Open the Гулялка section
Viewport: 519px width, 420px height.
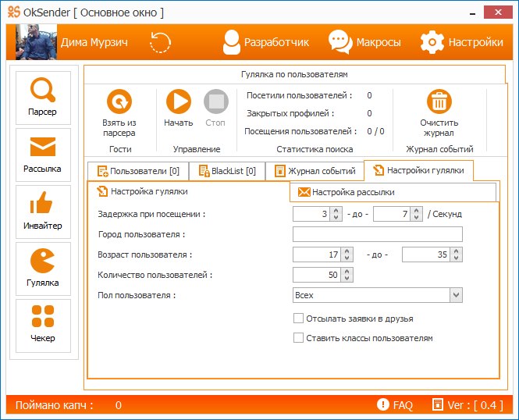(43, 269)
